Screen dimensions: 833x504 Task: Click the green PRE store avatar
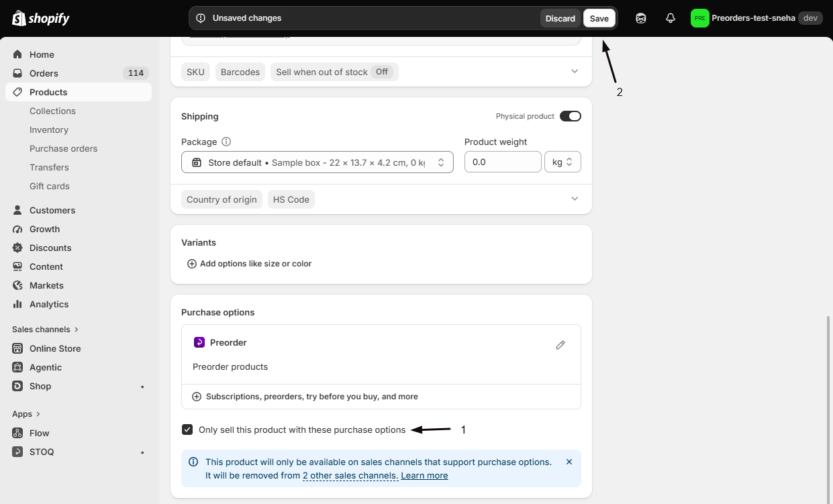click(700, 18)
